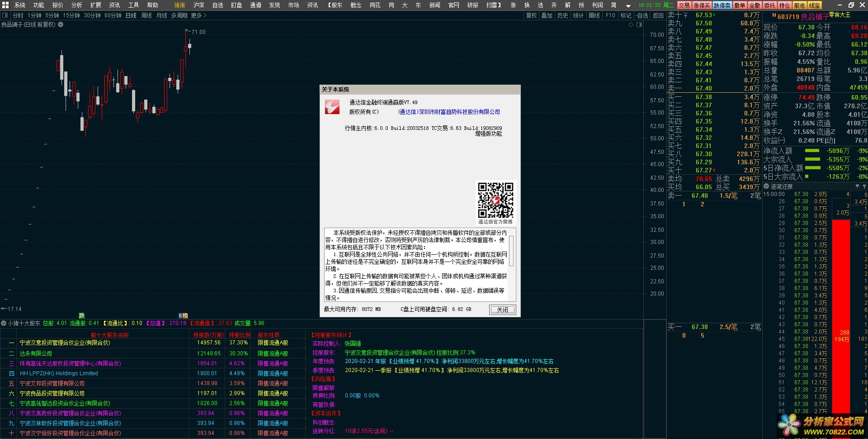Screen dimensions: 868x439
Task: Click -自选 to remove from watchlist
Action: (x=642, y=15)
